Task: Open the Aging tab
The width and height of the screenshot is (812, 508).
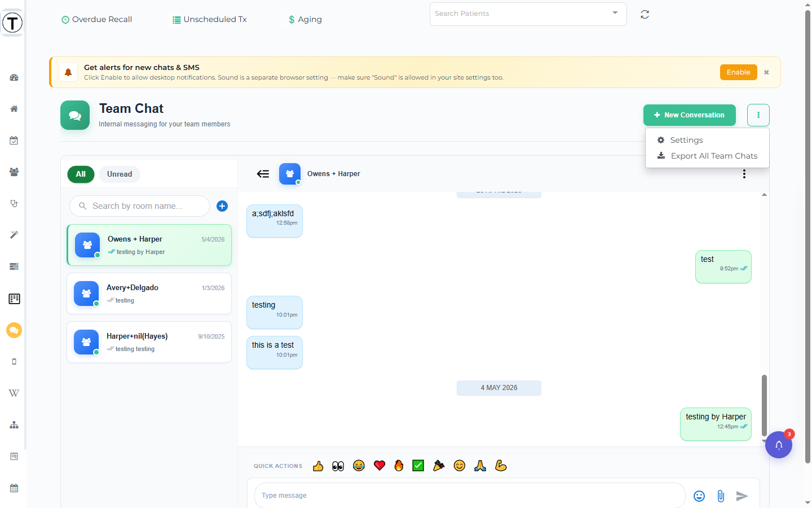Action: [305, 19]
